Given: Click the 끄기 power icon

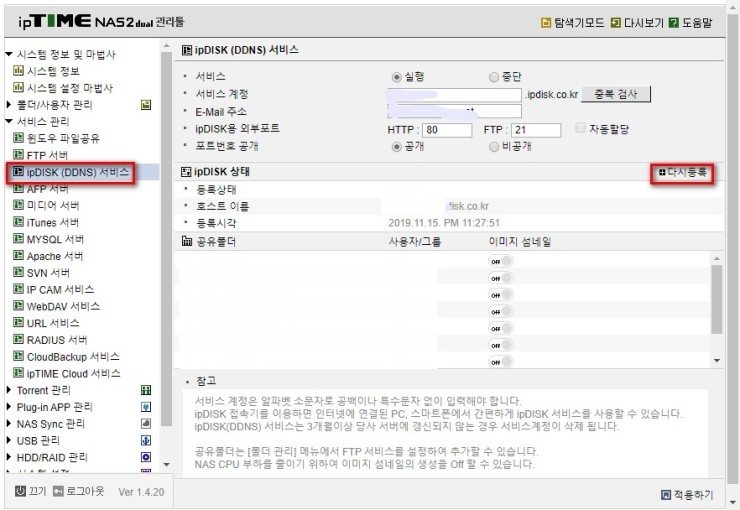Looking at the screenshot, I should coord(20,491).
